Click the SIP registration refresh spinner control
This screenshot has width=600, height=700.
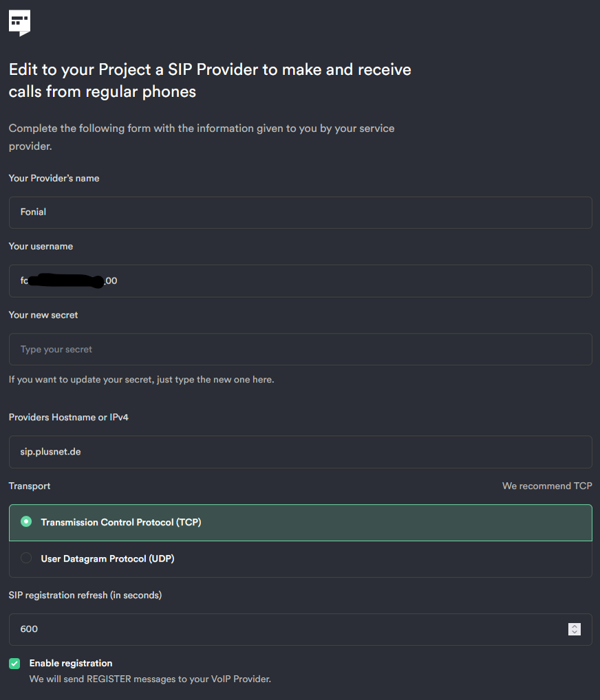[574, 629]
